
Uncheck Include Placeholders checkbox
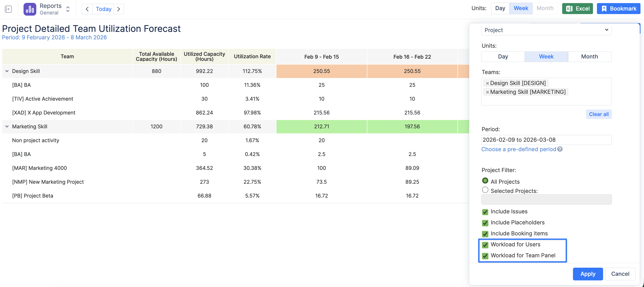point(485,223)
